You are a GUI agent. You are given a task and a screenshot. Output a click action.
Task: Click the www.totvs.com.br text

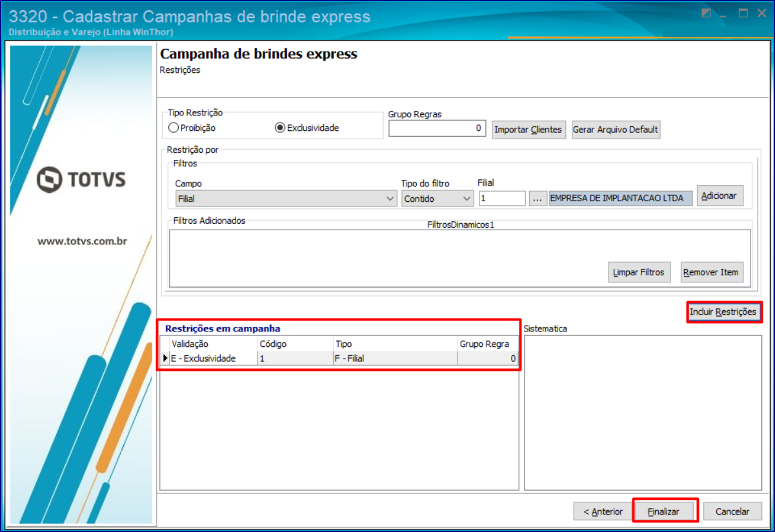point(82,241)
